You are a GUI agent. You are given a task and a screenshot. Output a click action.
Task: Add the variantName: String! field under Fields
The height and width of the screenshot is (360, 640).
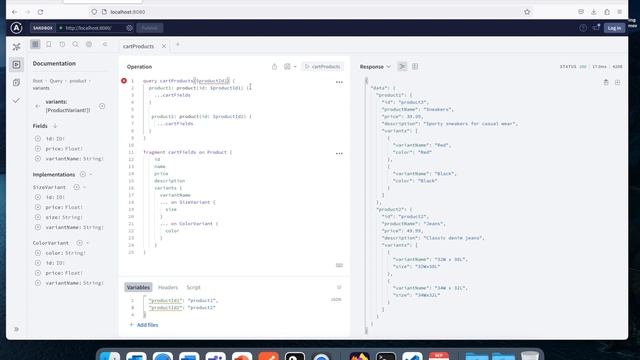38,158
